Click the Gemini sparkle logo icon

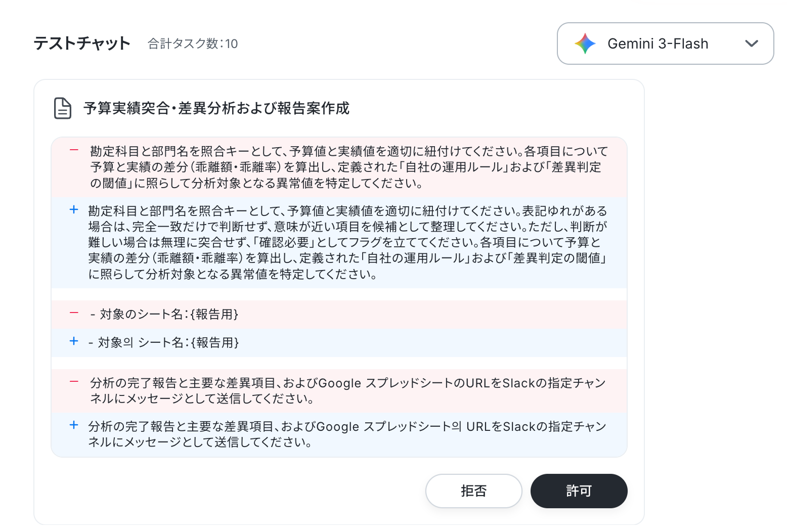pos(585,43)
